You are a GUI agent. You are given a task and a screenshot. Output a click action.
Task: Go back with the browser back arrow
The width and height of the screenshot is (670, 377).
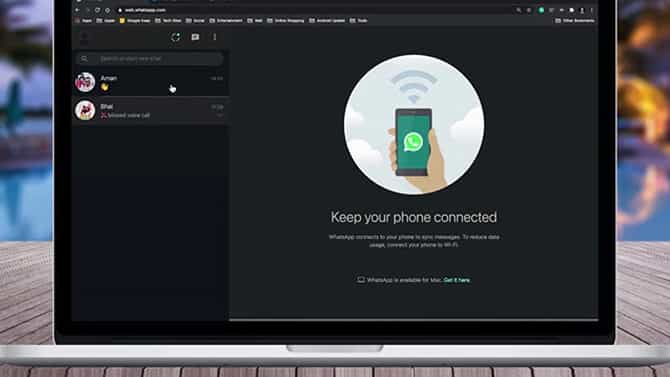[x=78, y=10]
